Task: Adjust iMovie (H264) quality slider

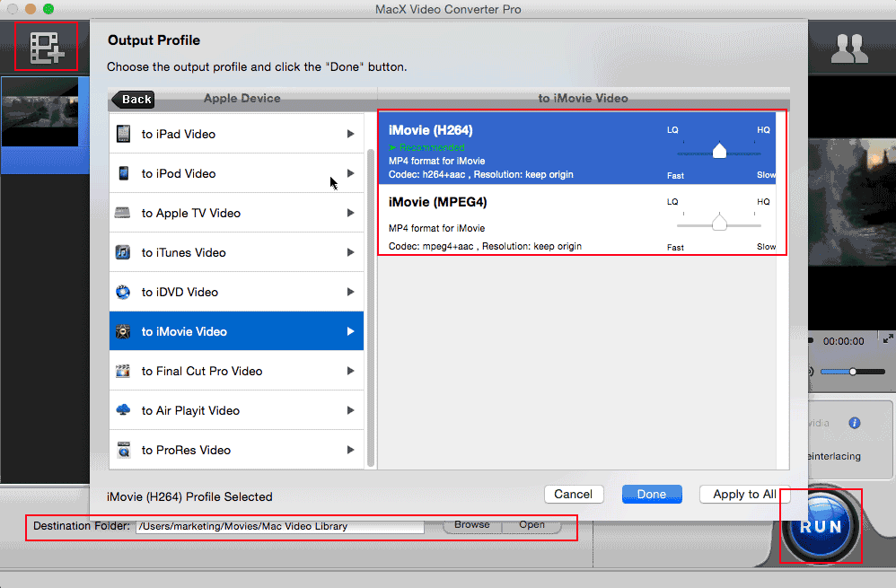Action: pos(719,152)
